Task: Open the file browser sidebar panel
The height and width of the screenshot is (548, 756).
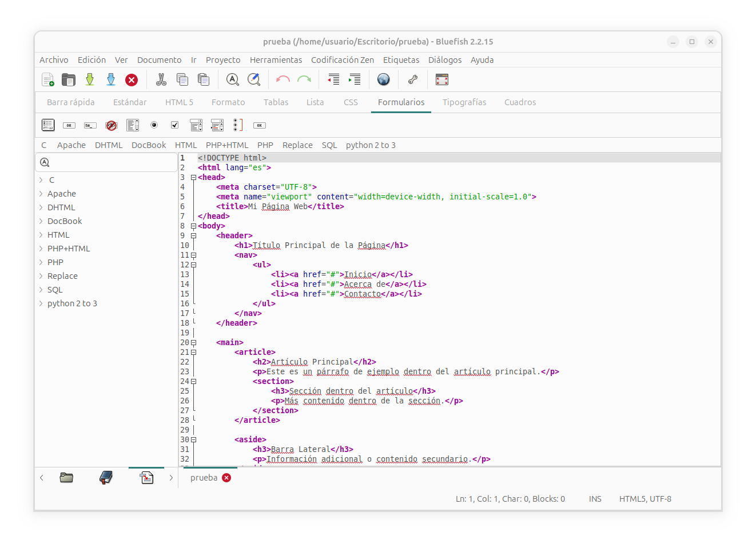Action: pyautogui.click(x=66, y=478)
